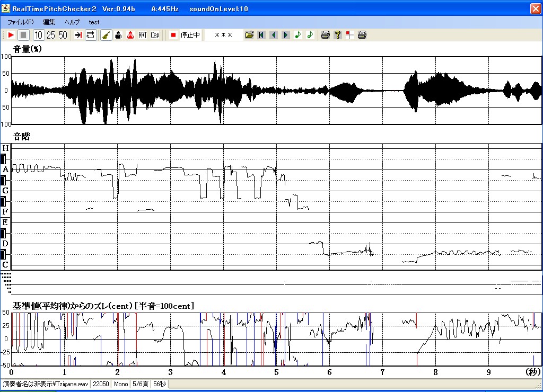Image resolution: width=543 pixels, height=392 pixels.
Task: Click the 56秒 duration status cell
Action: [160, 384]
